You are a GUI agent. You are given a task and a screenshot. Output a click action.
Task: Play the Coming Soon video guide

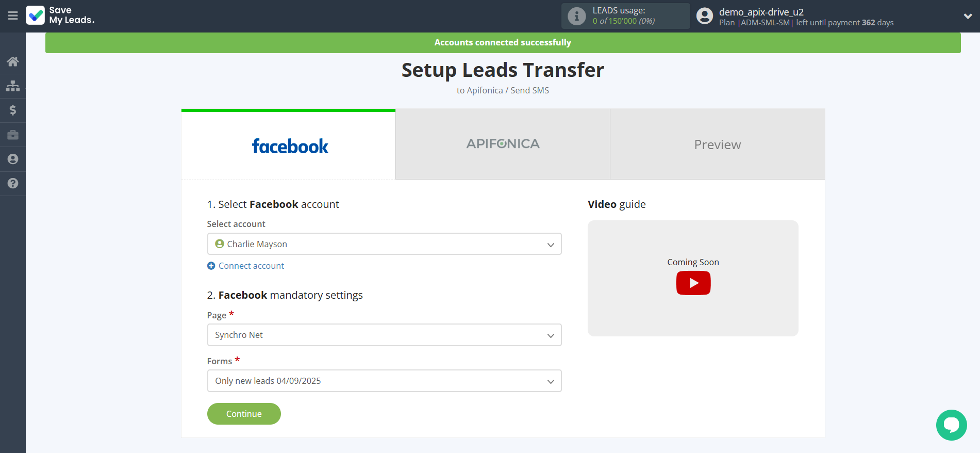point(693,283)
